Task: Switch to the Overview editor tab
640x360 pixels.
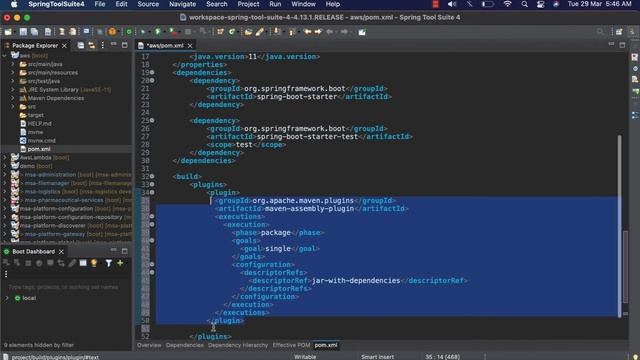Action: coord(149,345)
